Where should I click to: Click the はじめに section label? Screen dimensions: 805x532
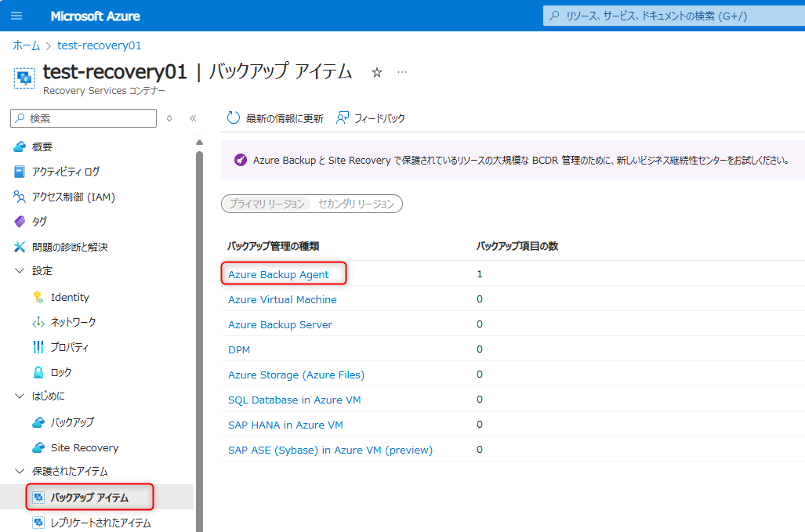pos(49,396)
